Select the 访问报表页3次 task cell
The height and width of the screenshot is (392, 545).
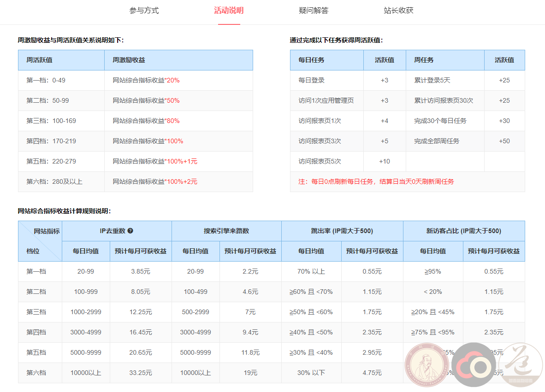[x=327, y=141]
